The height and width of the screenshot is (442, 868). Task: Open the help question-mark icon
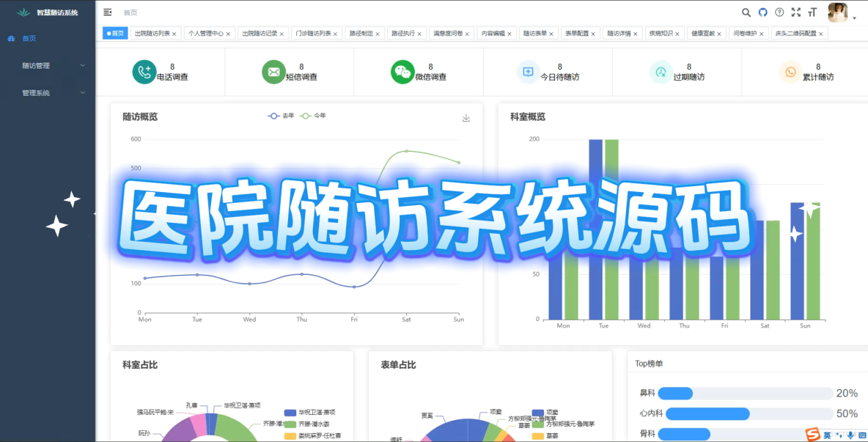pyautogui.click(x=779, y=12)
